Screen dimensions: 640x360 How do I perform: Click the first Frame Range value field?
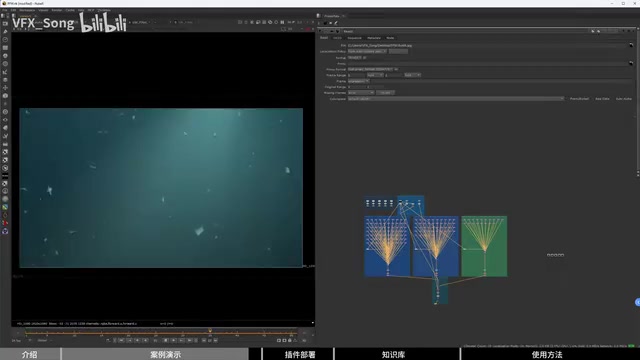point(356,75)
